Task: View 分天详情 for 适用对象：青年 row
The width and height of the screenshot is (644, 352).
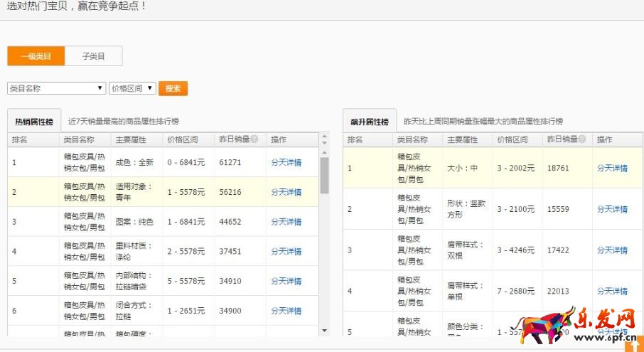Action: pyautogui.click(x=286, y=192)
